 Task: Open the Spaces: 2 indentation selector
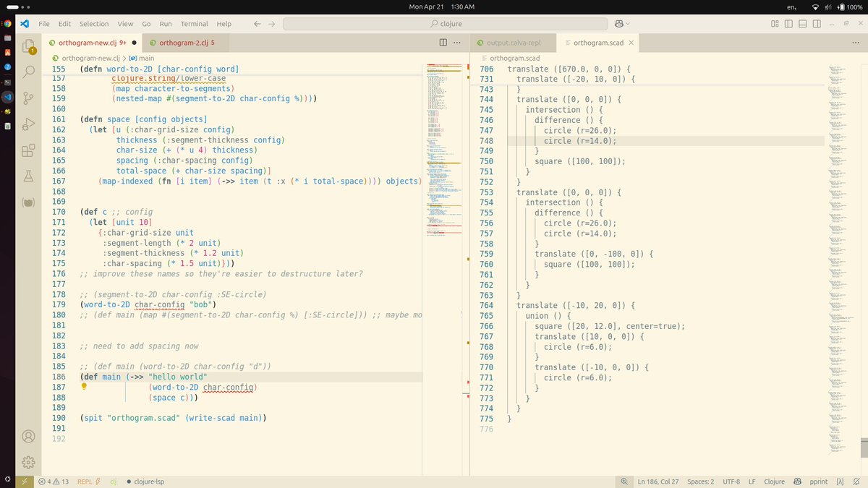click(700, 481)
